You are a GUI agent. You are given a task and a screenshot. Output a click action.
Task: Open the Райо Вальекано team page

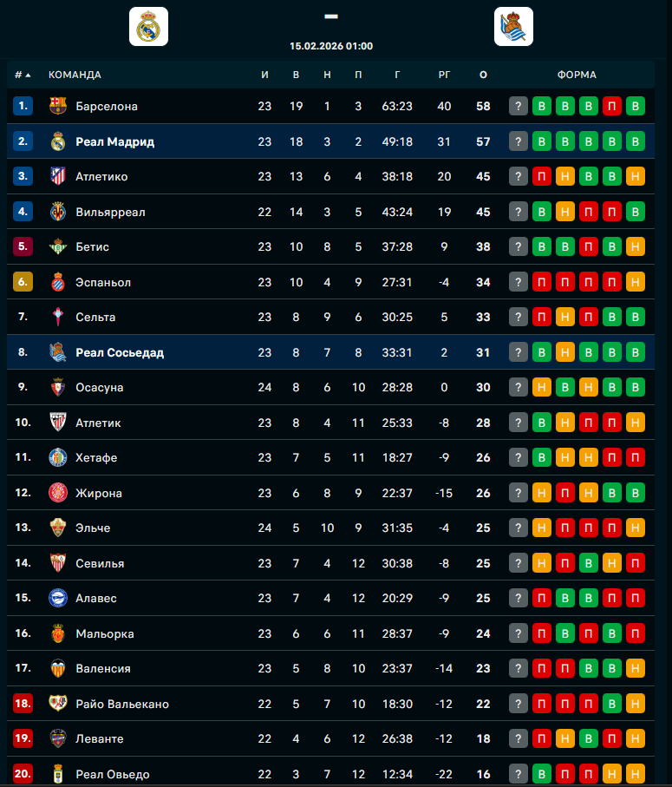[122, 704]
